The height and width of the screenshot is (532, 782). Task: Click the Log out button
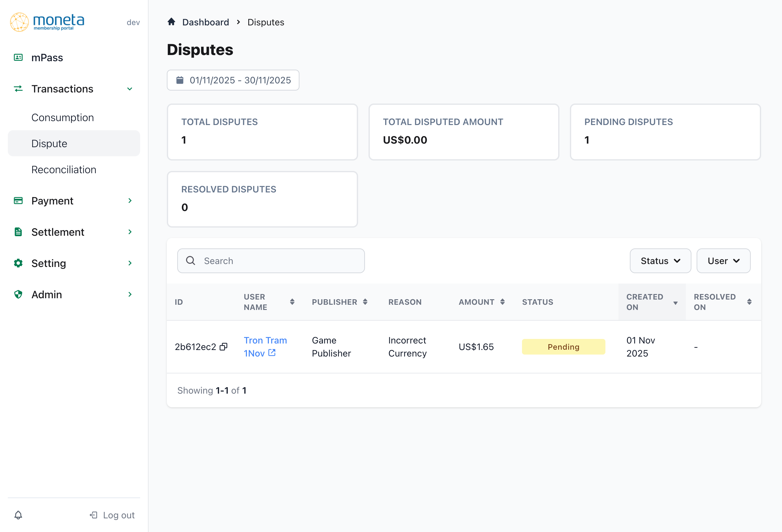(112, 515)
